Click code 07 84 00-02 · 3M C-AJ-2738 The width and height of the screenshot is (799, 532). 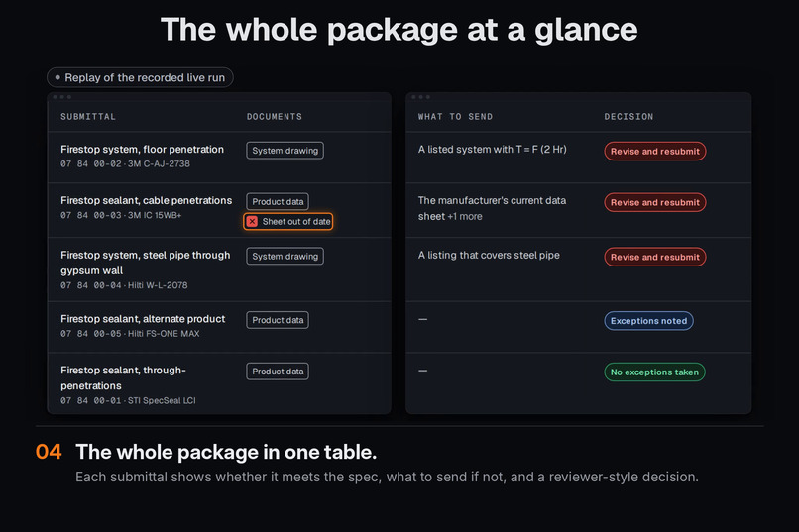tap(125, 163)
